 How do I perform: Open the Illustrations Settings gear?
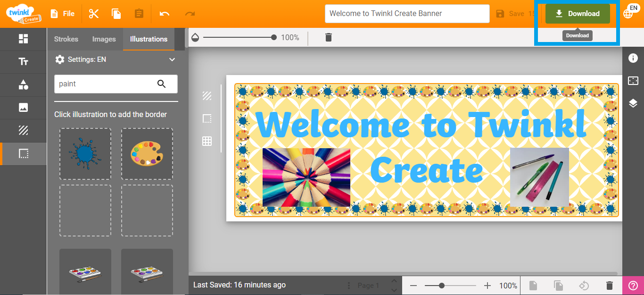coord(60,59)
